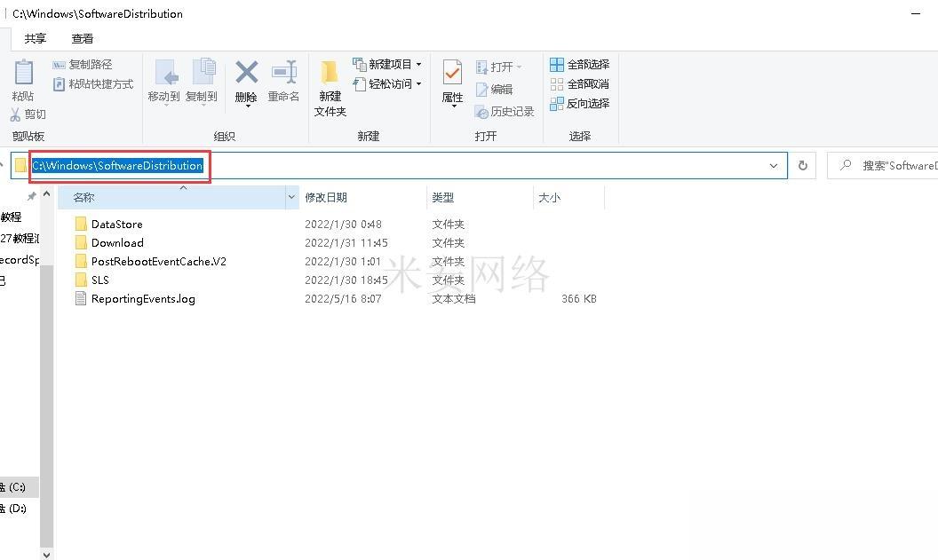Click the pin icon in navigation pane
Viewport: 938px width, 560px height.
coord(32,196)
